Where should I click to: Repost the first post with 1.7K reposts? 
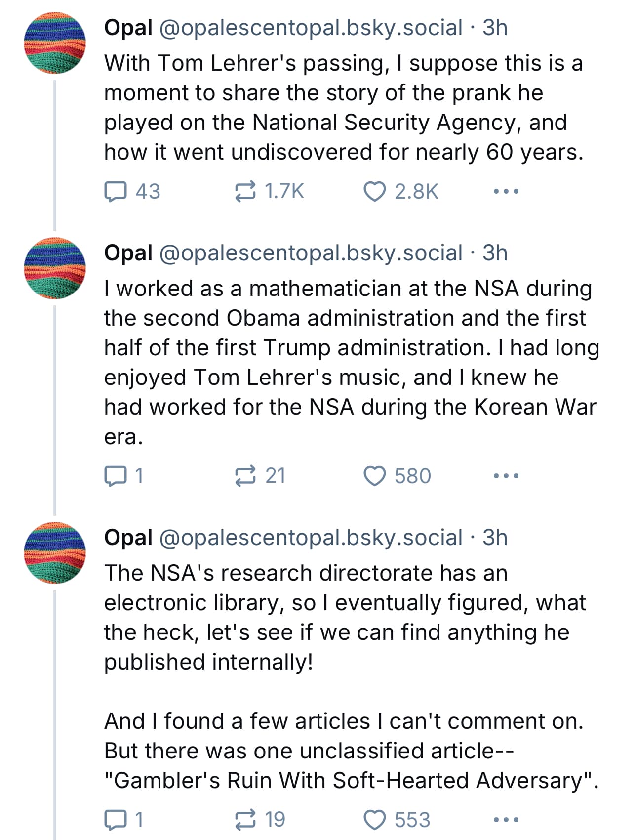coord(245,192)
